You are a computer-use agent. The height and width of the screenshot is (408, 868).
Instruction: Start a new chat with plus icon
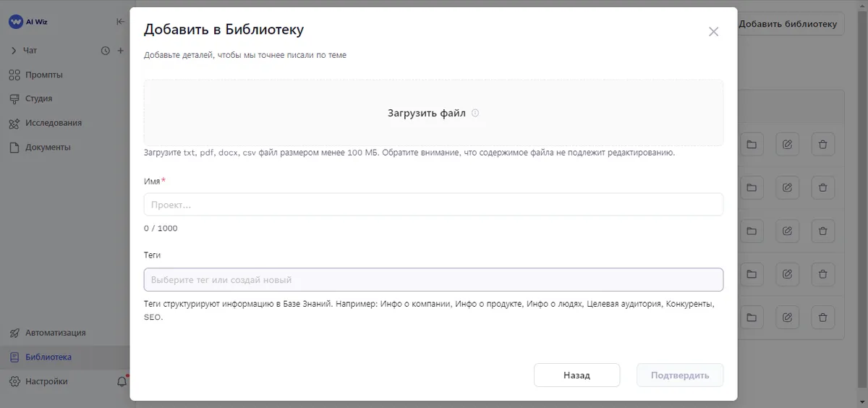[121, 51]
